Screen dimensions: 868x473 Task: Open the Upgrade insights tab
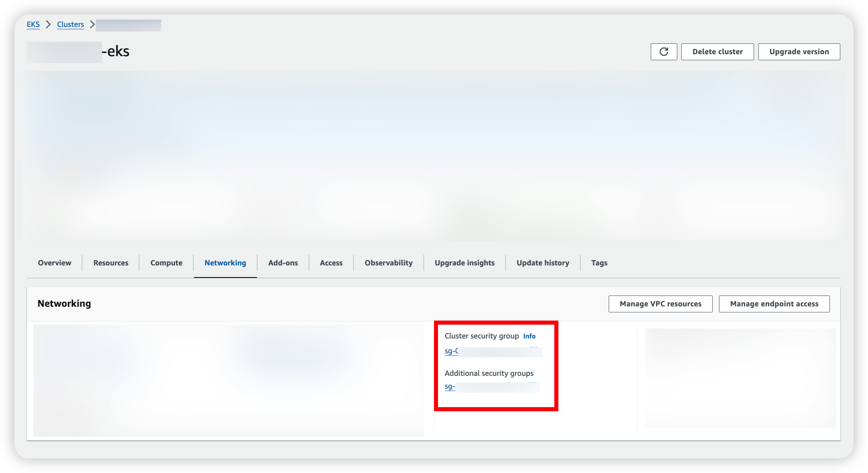[465, 263]
